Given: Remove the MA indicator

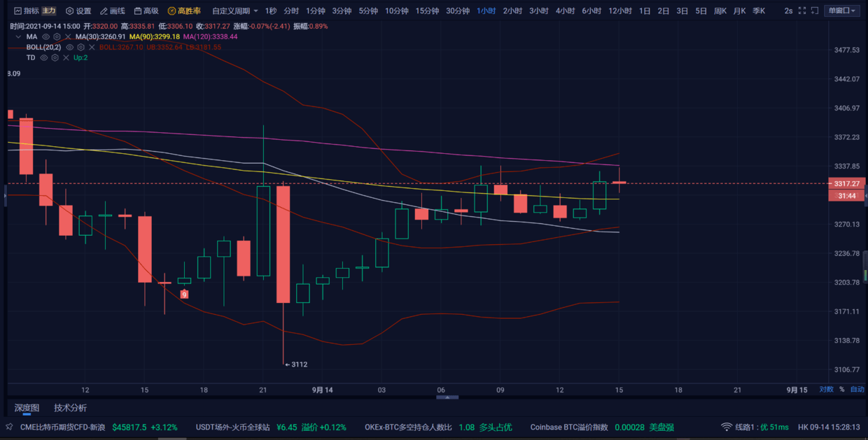Looking at the screenshot, I should 67,36.
